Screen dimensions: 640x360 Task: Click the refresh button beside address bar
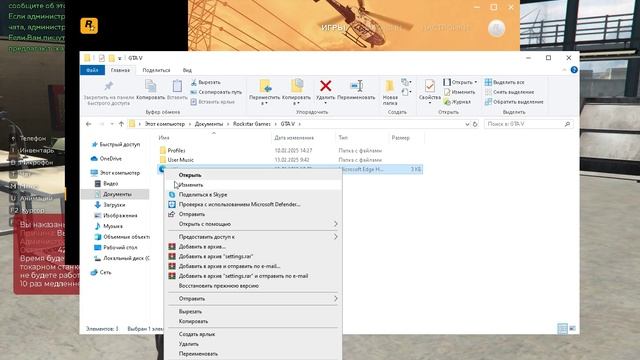click(475, 124)
